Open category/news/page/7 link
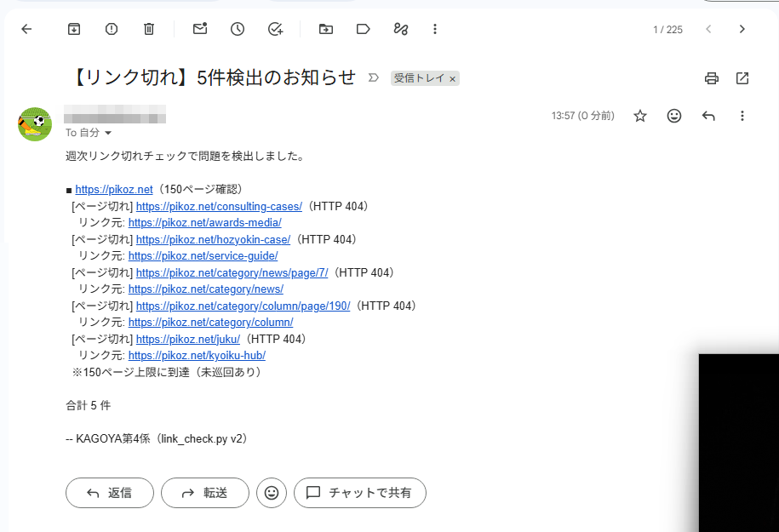Image resolution: width=779 pixels, height=532 pixels. pyautogui.click(x=232, y=272)
